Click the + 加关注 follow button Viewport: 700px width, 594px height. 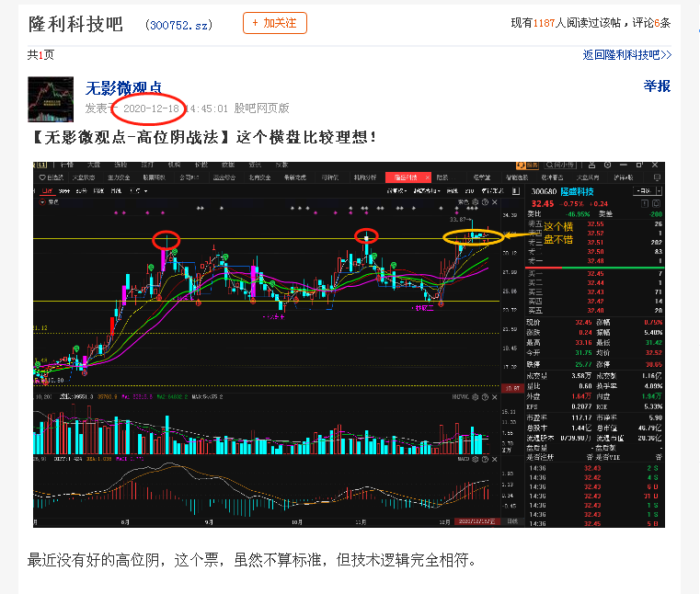coord(274,23)
